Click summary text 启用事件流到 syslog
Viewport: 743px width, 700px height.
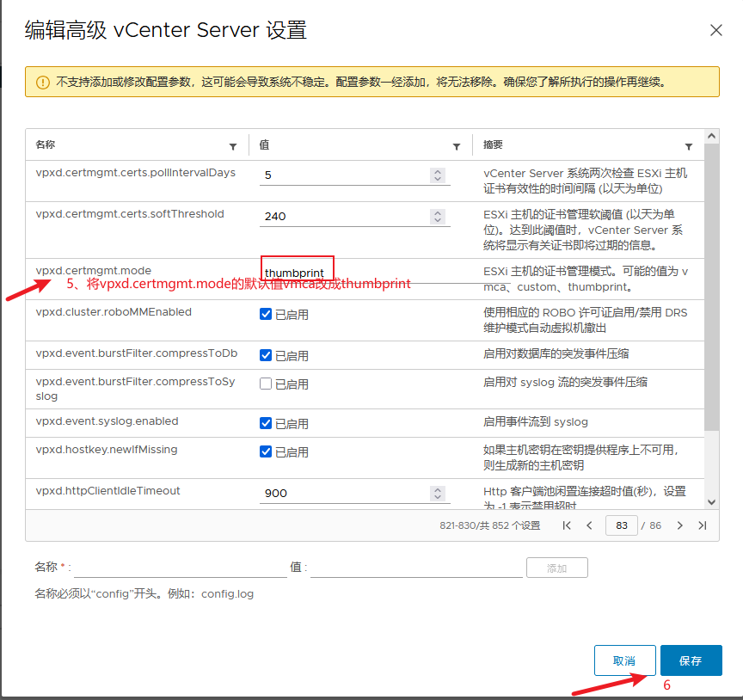tap(536, 421)
